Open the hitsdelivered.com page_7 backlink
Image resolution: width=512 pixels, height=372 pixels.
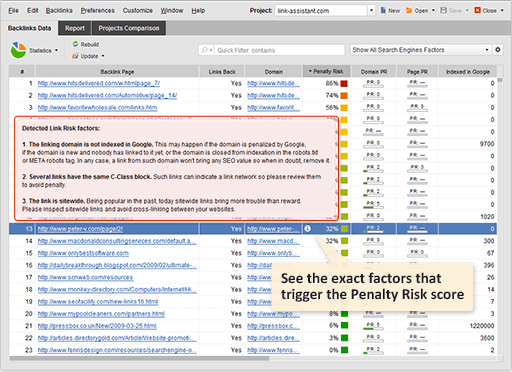pos(99,83)
